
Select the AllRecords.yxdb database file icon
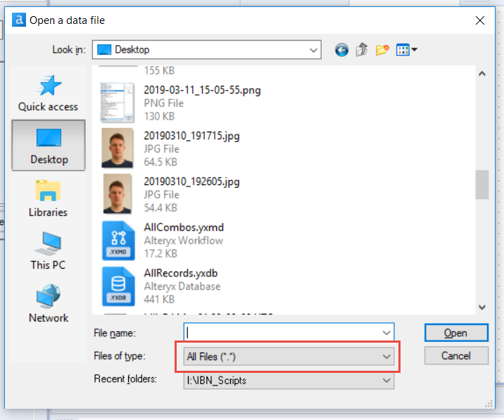pyautogui.click(x=118, y=286)
